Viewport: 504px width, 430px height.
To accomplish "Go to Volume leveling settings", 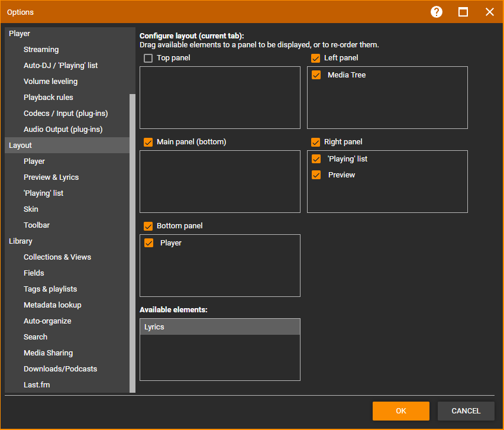I will point(67,81).
